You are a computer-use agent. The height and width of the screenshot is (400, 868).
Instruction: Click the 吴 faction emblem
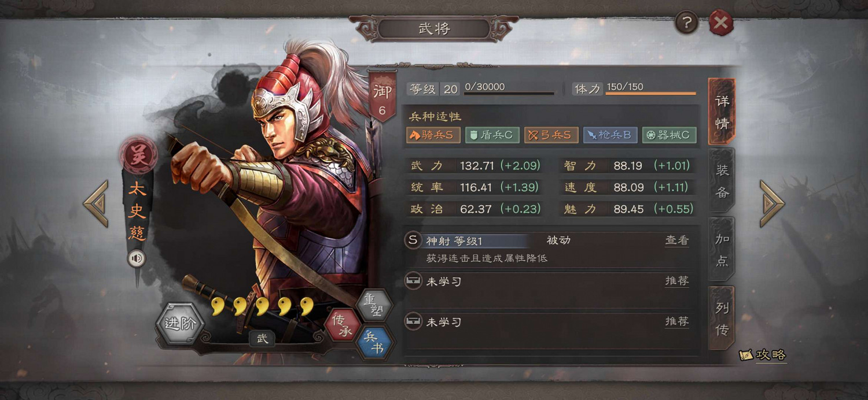(x=138, y=156)
